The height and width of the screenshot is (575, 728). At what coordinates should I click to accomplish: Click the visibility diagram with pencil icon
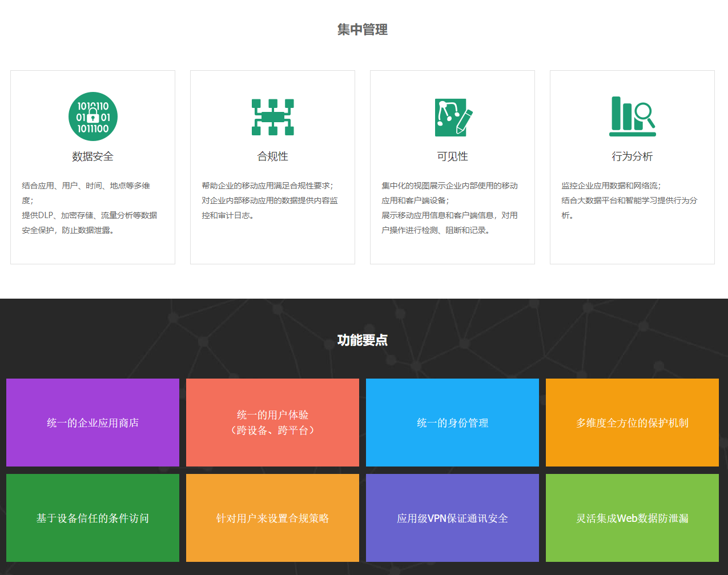[453, 117]
